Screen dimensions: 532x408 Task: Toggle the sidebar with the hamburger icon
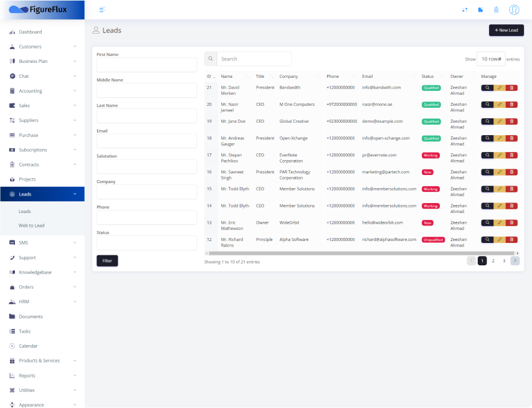102,9
